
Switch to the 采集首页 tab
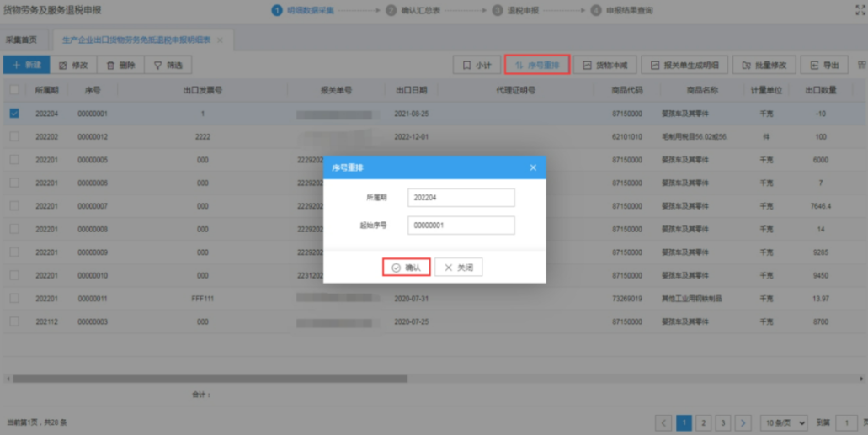[22, 40]
